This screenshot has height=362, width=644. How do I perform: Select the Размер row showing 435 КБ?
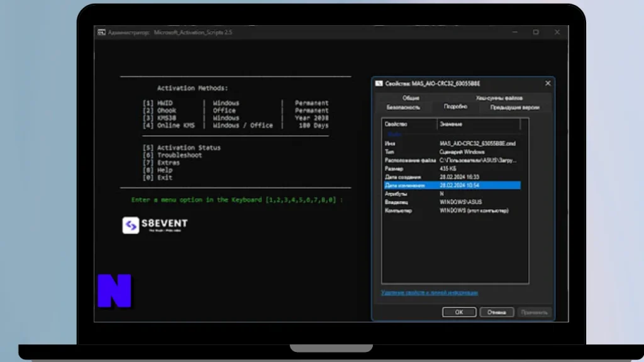click(452, 168)
